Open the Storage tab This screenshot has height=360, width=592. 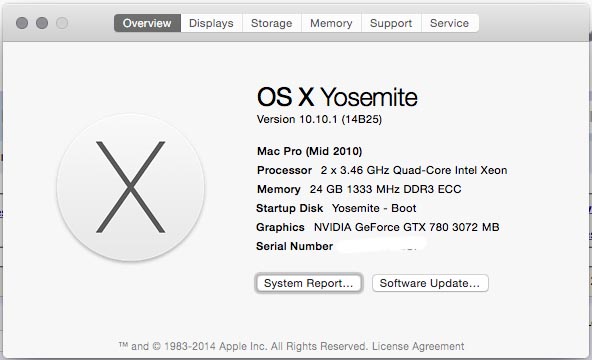[271, 23]
